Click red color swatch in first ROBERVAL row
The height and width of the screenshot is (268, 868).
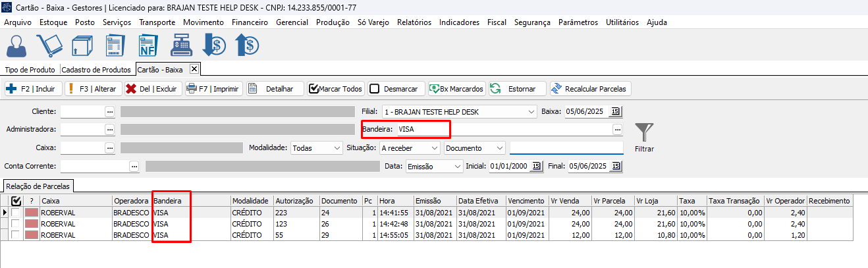coord(32,213)
